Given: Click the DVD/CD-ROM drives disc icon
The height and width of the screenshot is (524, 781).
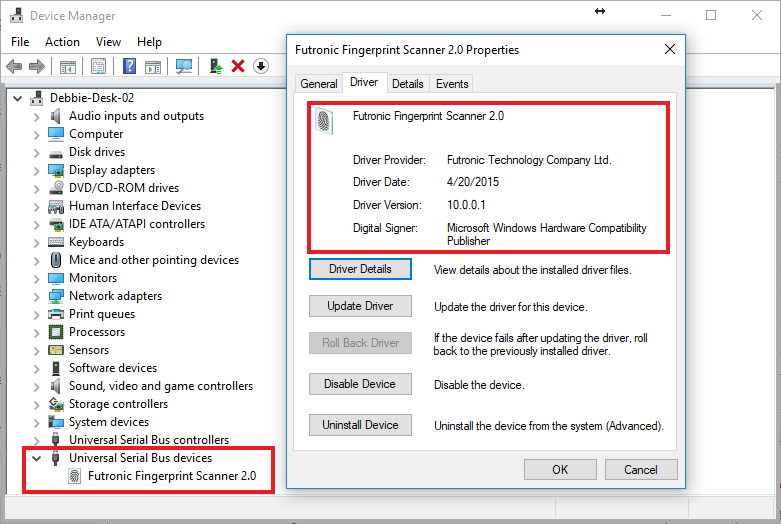Looking at the screenshot, I should coord(56,188).
